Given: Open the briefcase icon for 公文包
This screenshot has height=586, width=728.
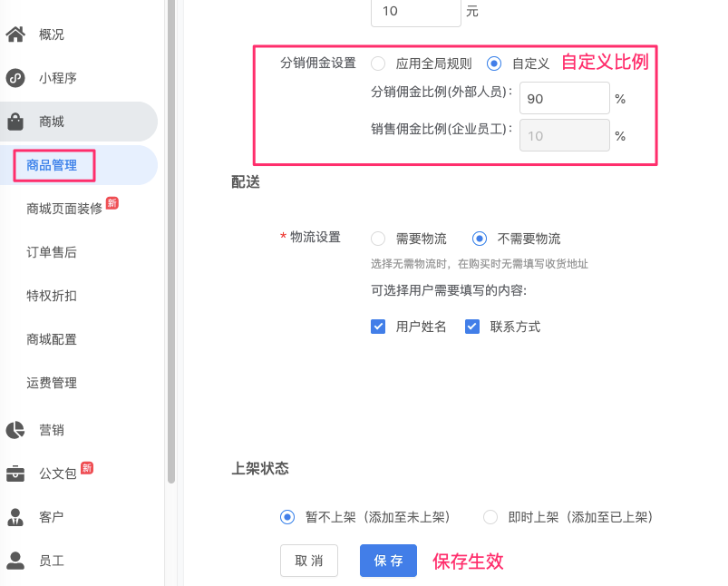Looking at the screenshot, I should [15, 474].
